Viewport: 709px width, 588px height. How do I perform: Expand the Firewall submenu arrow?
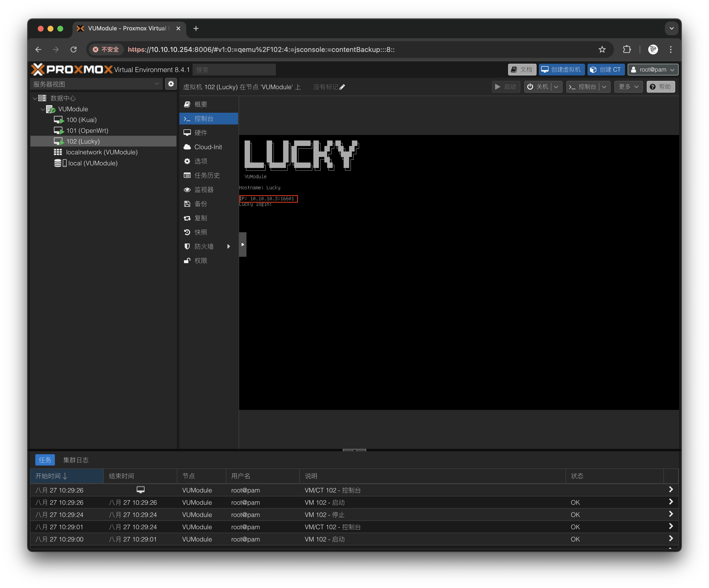click(x=229, y=246)
